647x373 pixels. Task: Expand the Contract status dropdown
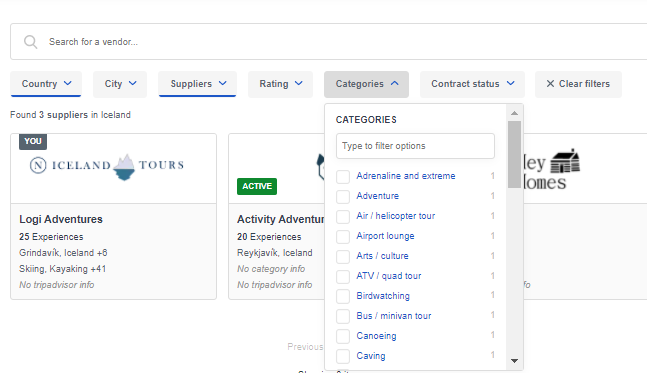(x=472, y=84)
